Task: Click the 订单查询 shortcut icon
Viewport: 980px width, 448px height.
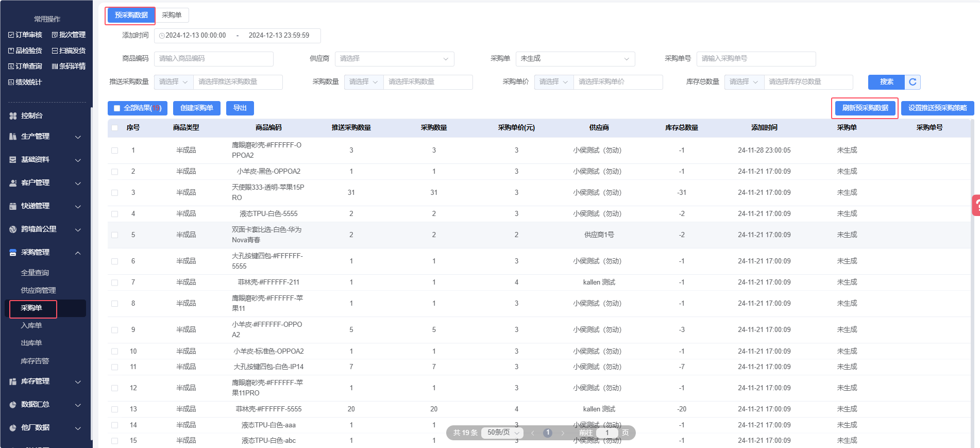Action: [x=11, y=66]
